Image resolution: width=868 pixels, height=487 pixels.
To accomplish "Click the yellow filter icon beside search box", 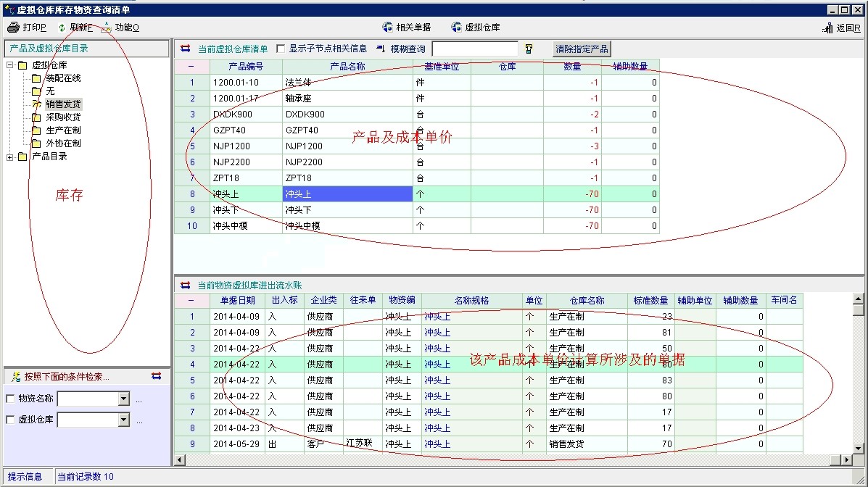I will [529, 49].
